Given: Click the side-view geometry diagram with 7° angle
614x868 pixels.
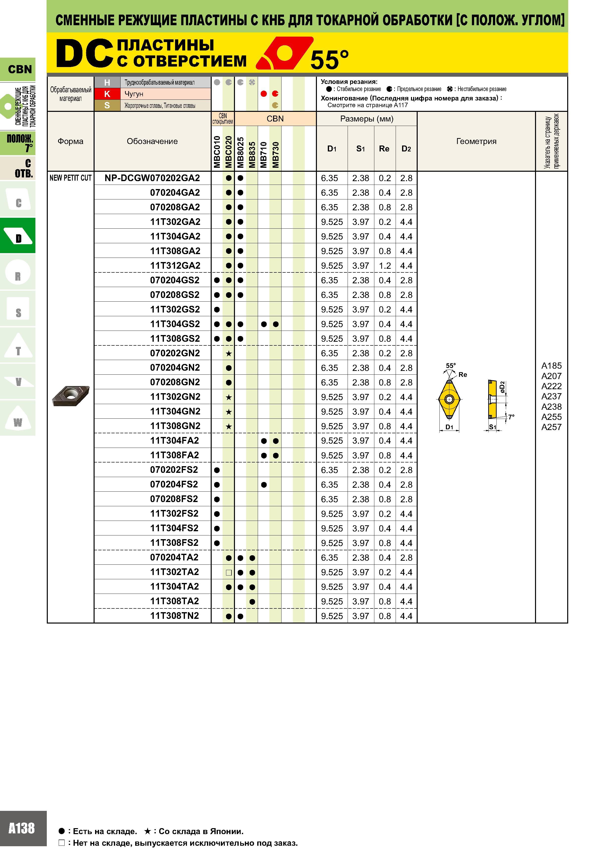Looking at the screenshot, I should click(x=493, y=399).
